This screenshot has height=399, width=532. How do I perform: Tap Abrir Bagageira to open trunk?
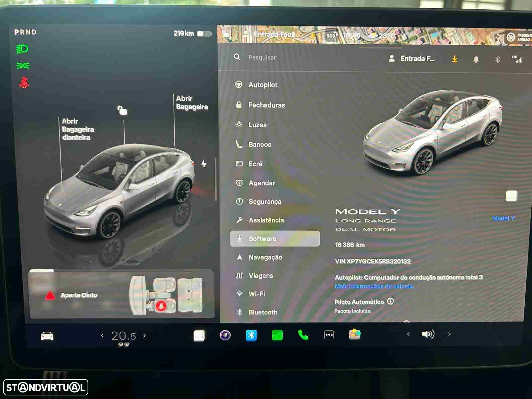[192, 103]
